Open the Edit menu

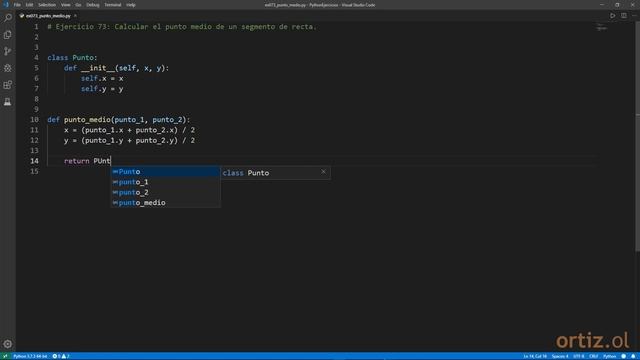[29, 5]
